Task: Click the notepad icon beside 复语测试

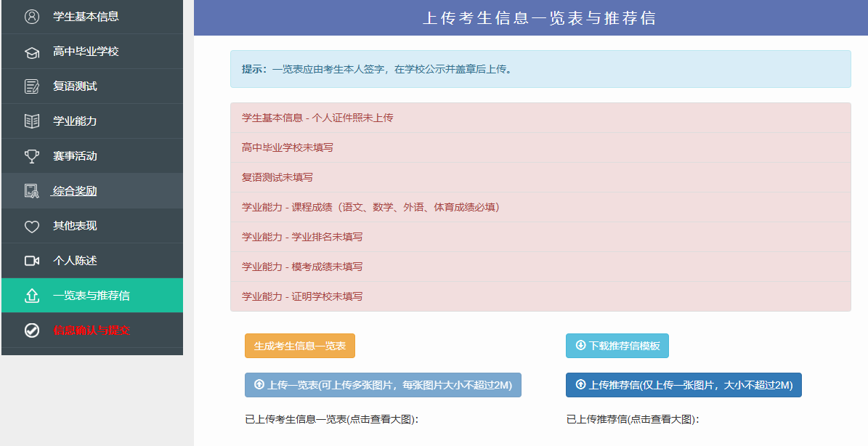Action: 32,86
